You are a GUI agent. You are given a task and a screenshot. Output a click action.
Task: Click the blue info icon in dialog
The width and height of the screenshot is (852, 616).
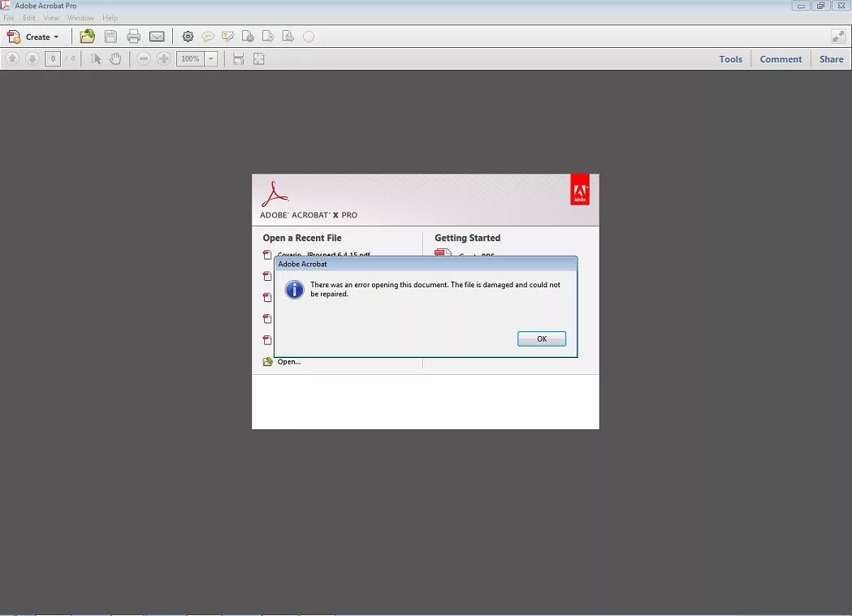click(x=295, y=290)
